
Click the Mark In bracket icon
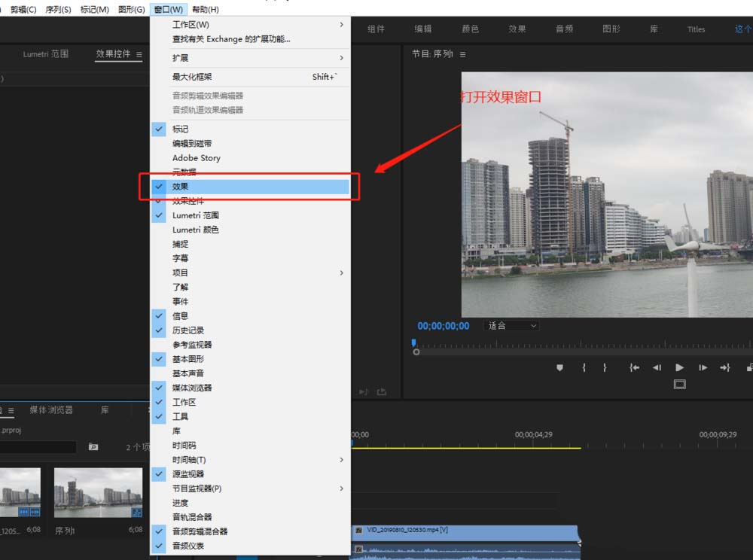pyautogui.click(x=584, y=367)
